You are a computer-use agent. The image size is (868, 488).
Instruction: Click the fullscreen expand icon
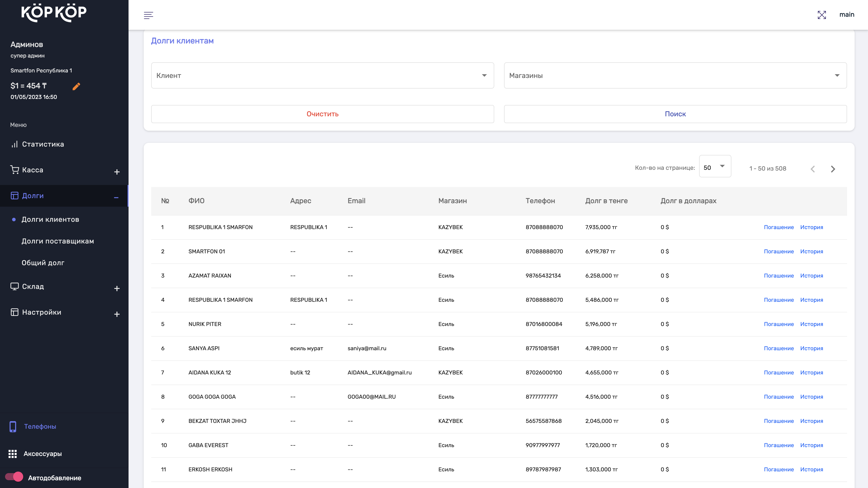pyautogui.click(x=822, y=15)
